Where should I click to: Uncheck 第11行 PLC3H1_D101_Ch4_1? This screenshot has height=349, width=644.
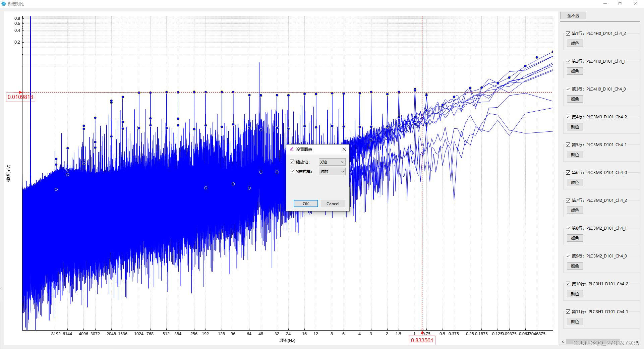tap(568, 311)
